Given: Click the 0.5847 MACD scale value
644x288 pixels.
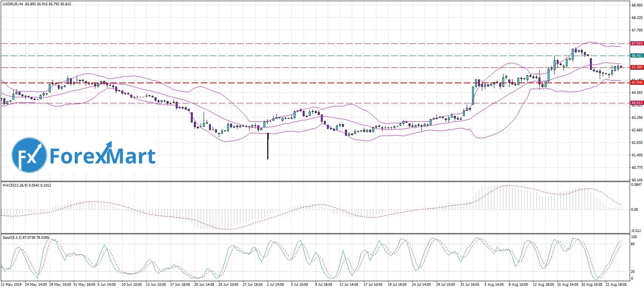Looking at the screenshot, I should (x=636, y=185).
